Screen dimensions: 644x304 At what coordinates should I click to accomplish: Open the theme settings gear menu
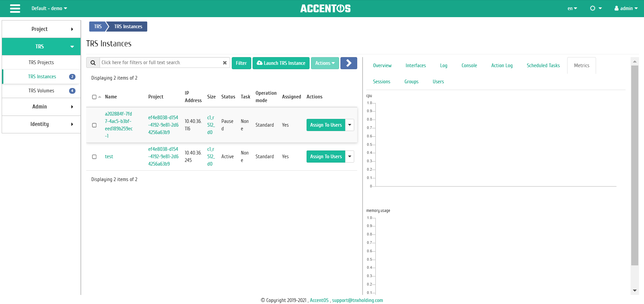click(596, 8)
